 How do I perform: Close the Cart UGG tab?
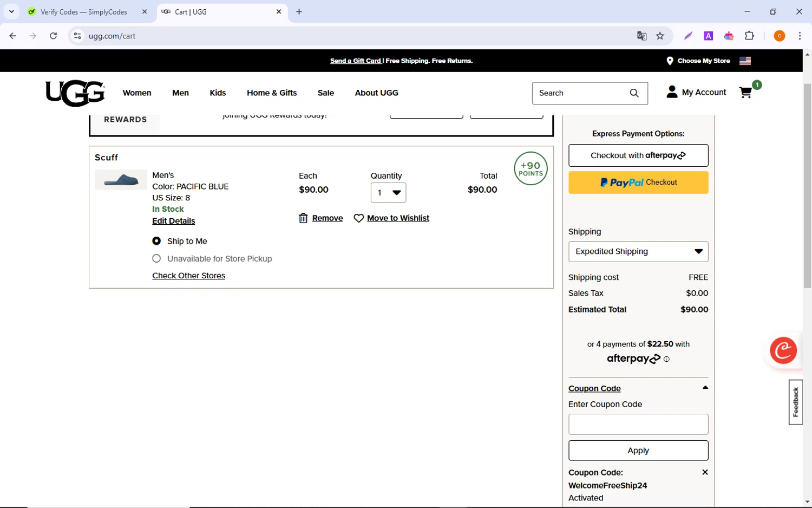(x=279, y=11)
